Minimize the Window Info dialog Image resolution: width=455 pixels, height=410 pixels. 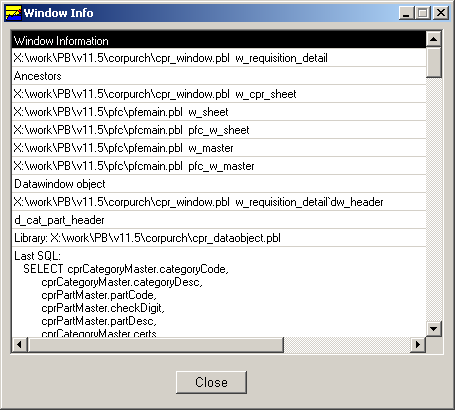click(x=407, y=13)
